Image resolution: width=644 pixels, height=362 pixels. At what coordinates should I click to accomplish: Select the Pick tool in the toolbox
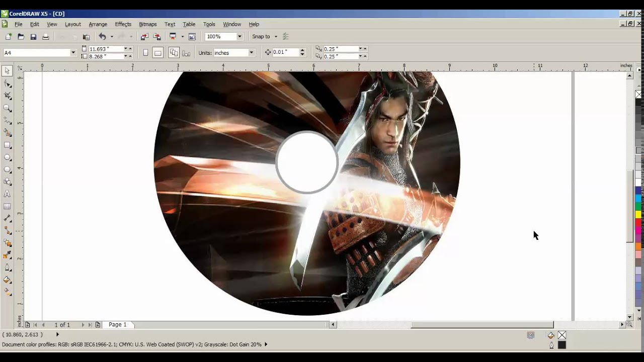(8, 71)
